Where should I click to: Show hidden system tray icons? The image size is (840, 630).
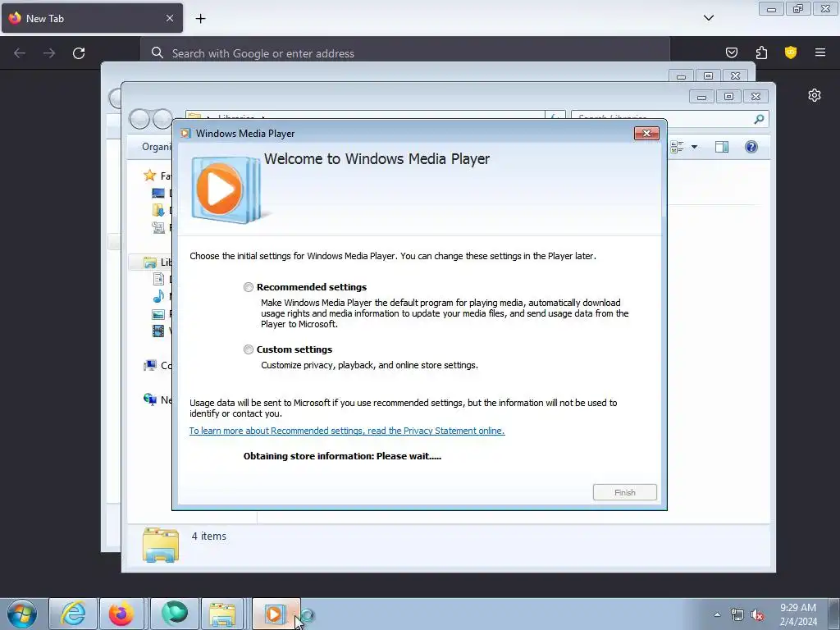(x=717, y=614)
